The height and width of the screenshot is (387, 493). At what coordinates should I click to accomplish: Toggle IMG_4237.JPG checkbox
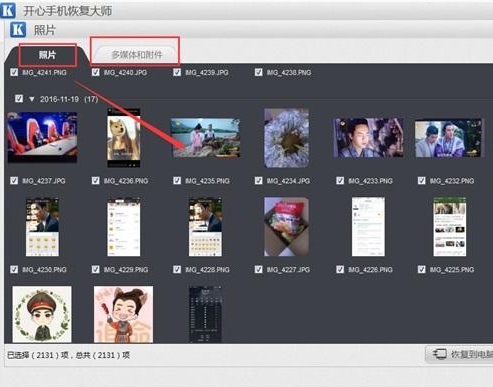tap(14, 180)
